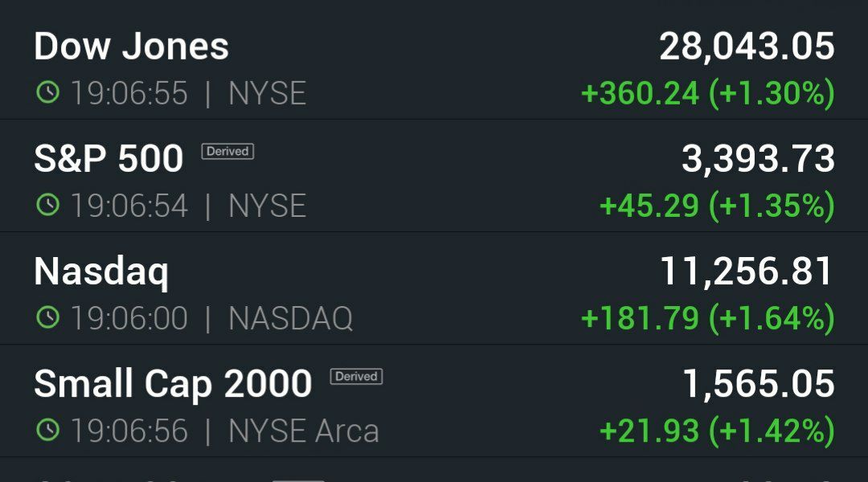Click the clock icon in S&P 500 row

[x=47, y=205]
